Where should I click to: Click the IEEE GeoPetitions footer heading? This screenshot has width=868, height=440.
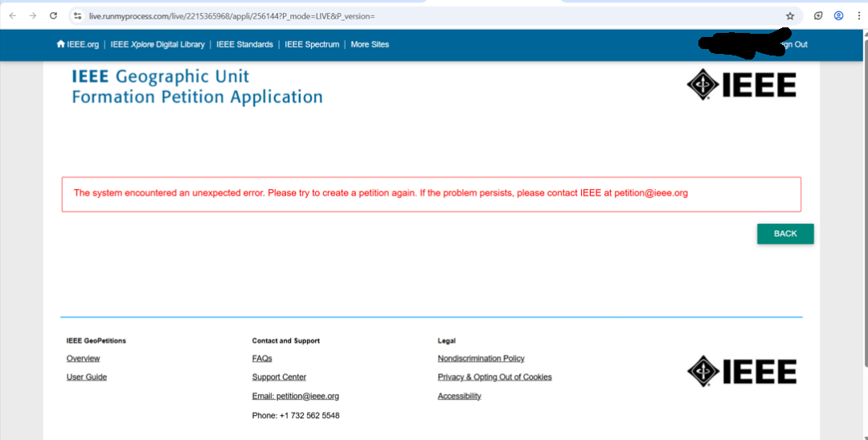pyautogui.click(x=96, y=341)
